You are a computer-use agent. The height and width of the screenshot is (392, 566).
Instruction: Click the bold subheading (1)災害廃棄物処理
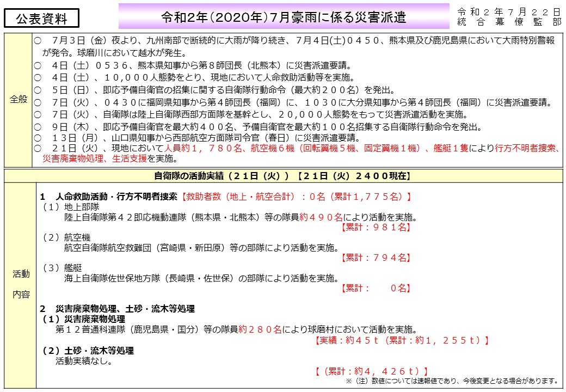[84, 319]
